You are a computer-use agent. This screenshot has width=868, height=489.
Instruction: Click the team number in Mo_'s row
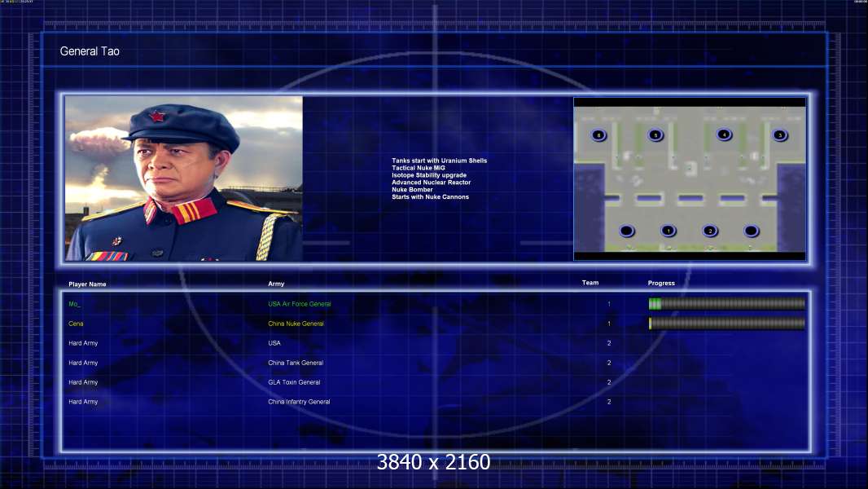[x=609, y=304]
